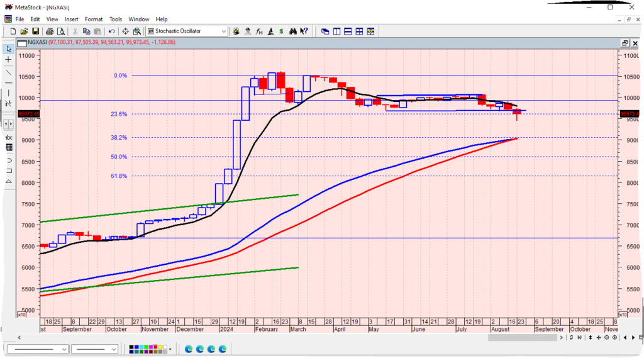The image size is (644, 358).
Task: Click the horizontal chart scrollbar
Action: [314, 338]
